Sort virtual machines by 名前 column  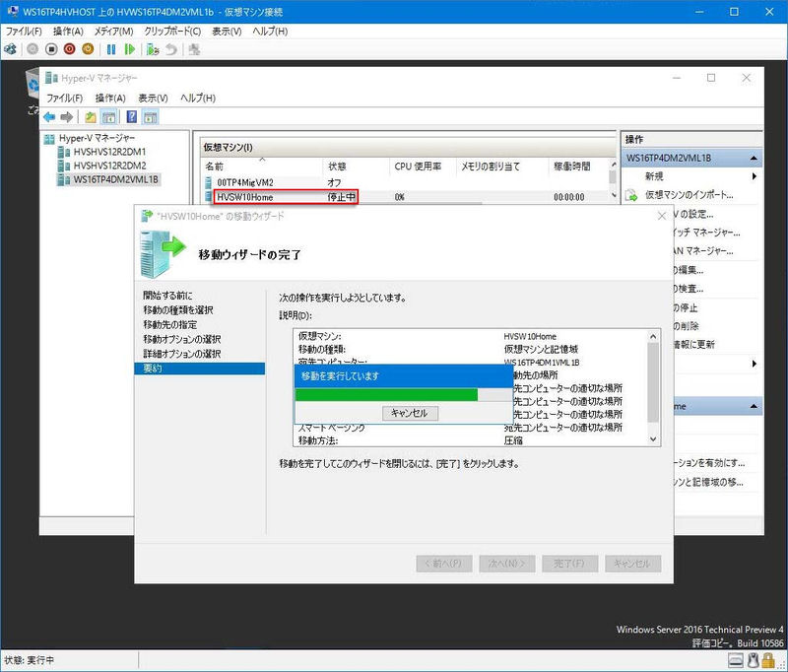pos(261,167)
